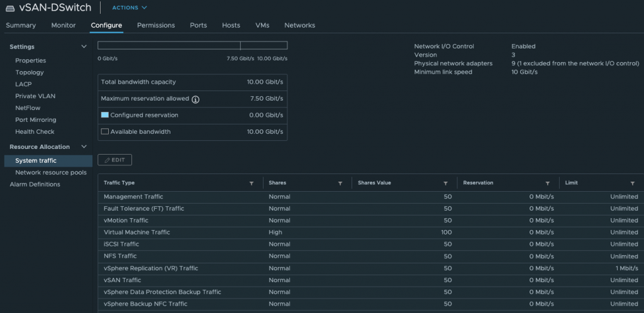Open the info icon beside Maximum reservation allowed
The height and width of the screenshot is (313, 644).
pos(196,99)
